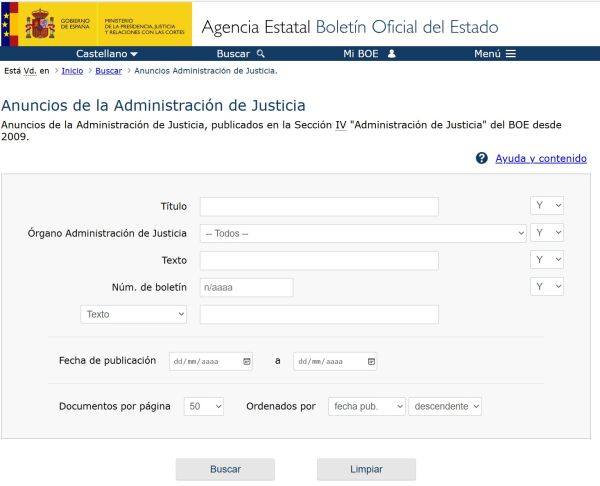Expand the Órgano Administración de Justicia dropdown
600x486 pixels.
[x=363, y=233]
